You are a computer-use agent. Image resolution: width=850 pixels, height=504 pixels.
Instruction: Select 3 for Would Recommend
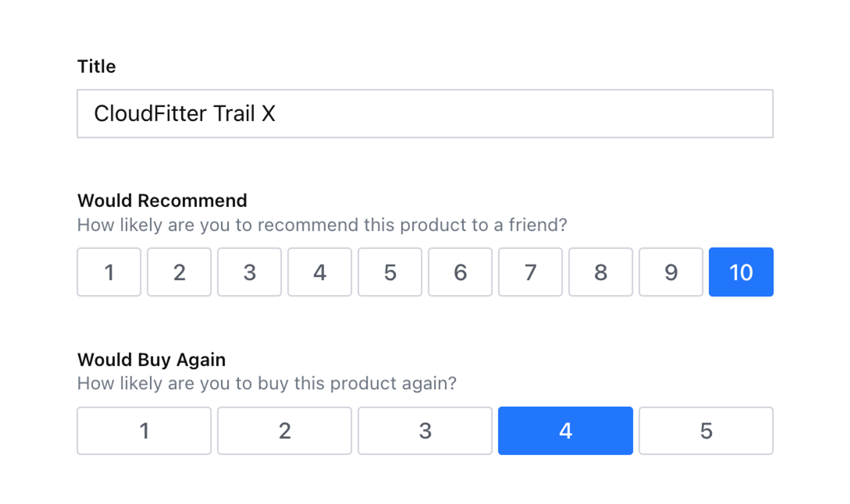[x=249, y=272]
